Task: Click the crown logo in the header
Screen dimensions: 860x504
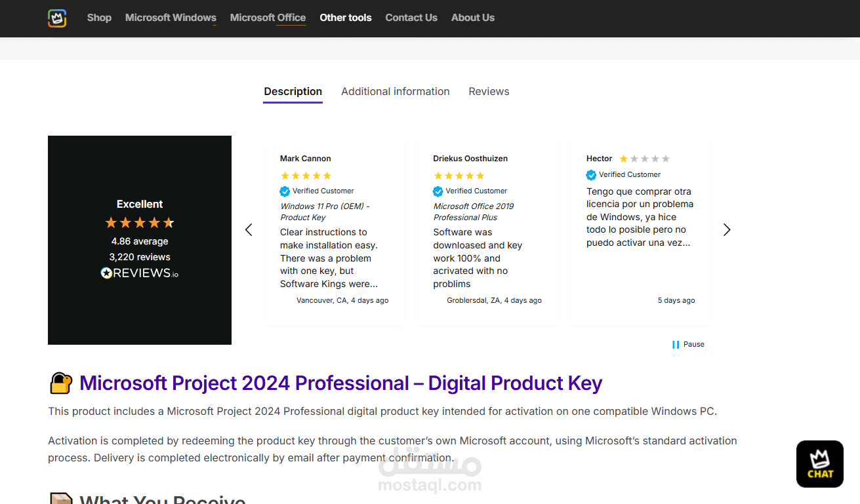Action: click(57, 18)
